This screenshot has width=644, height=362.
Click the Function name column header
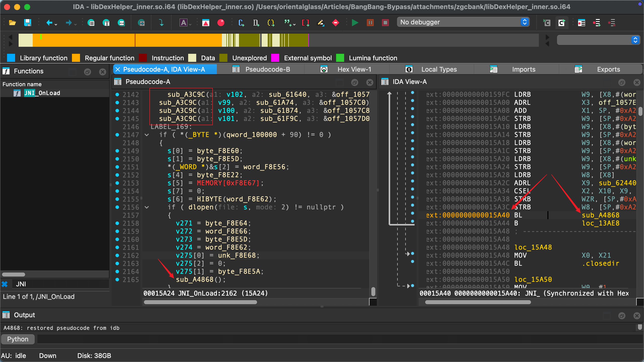[22, 84]
